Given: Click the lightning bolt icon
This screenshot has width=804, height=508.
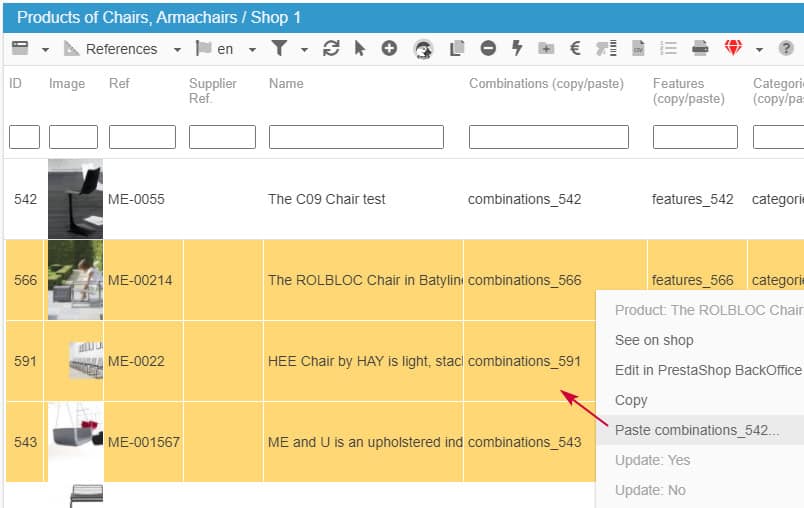Looking at the screenshot, I should (x=517, y=48).
